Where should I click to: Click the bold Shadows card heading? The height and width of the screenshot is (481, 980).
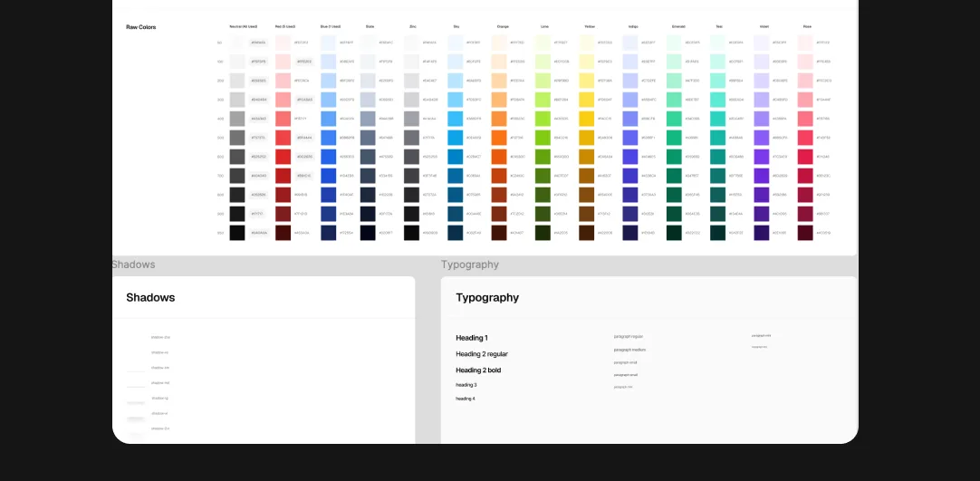(x=150, y=297)
